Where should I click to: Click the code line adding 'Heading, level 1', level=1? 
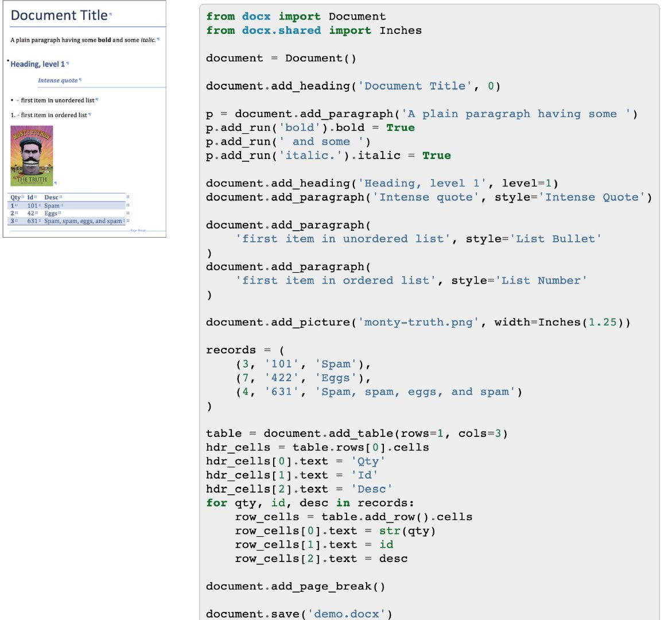tap(382, 184)
